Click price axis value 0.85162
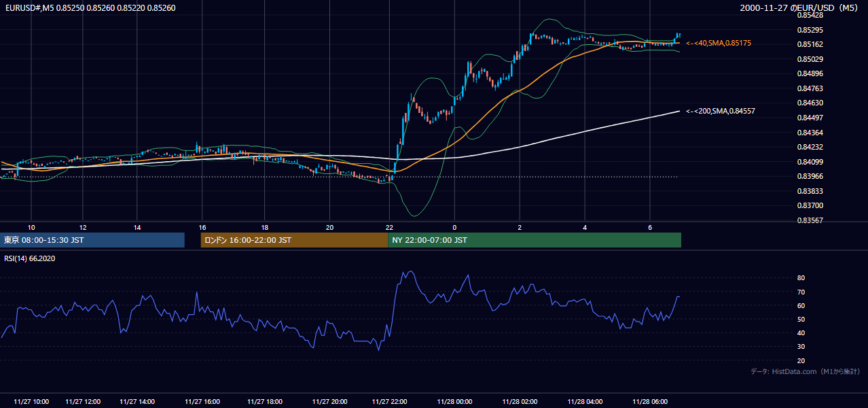The height and width of the screenshot is (408, 868). [x=810, y=44]
